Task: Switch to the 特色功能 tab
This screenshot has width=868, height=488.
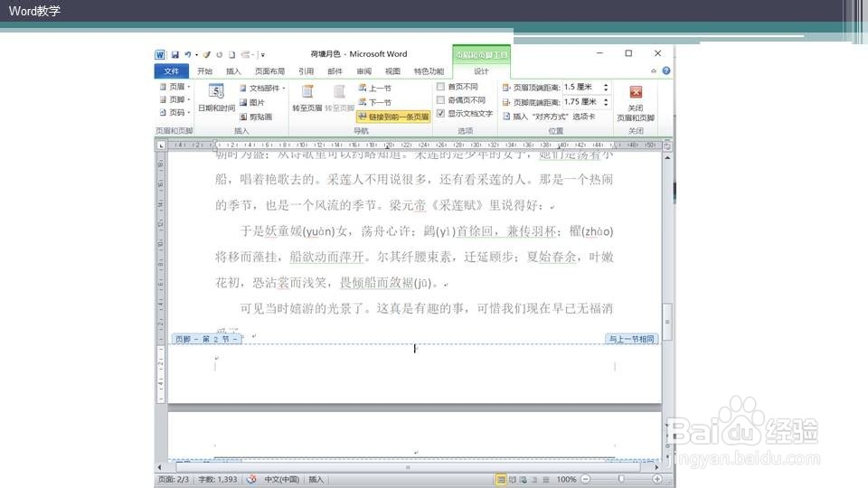Action: [x=429, y=71]
